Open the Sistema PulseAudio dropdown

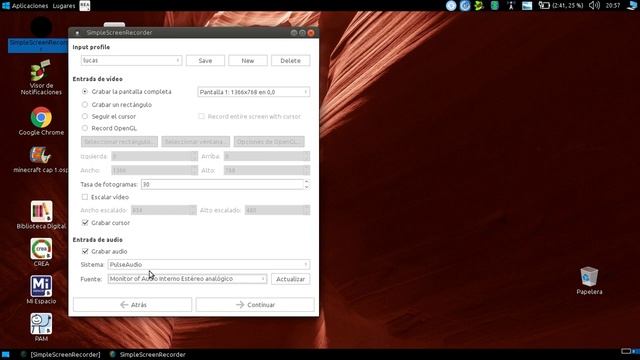coord(209,264)
